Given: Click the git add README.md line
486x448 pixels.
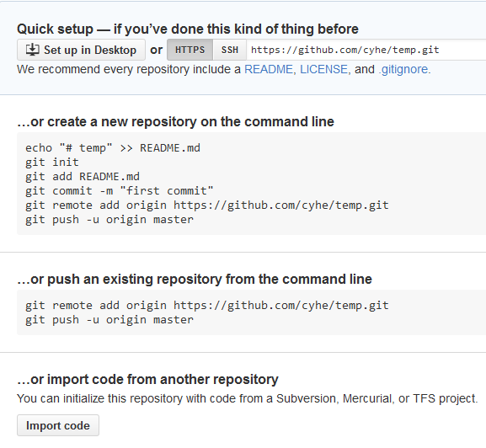Looking at the screenshot, I should pos(83,177).
